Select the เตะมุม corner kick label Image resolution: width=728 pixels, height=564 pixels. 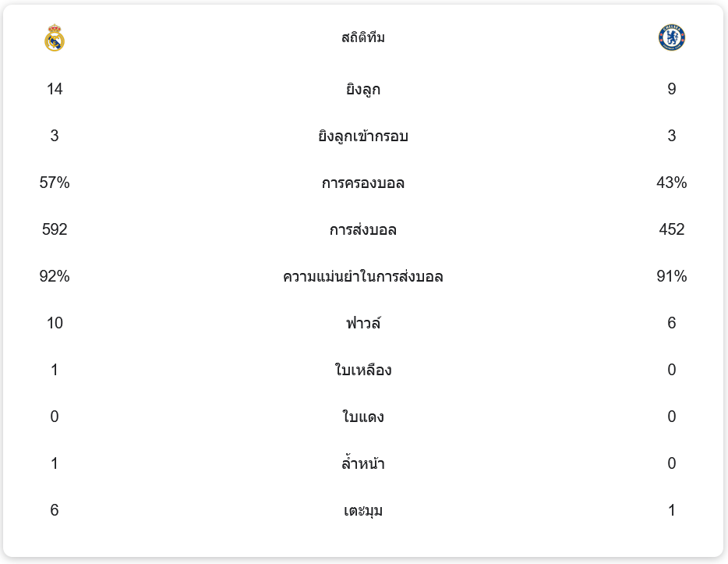pyautogui.click(x=363, y=511)
